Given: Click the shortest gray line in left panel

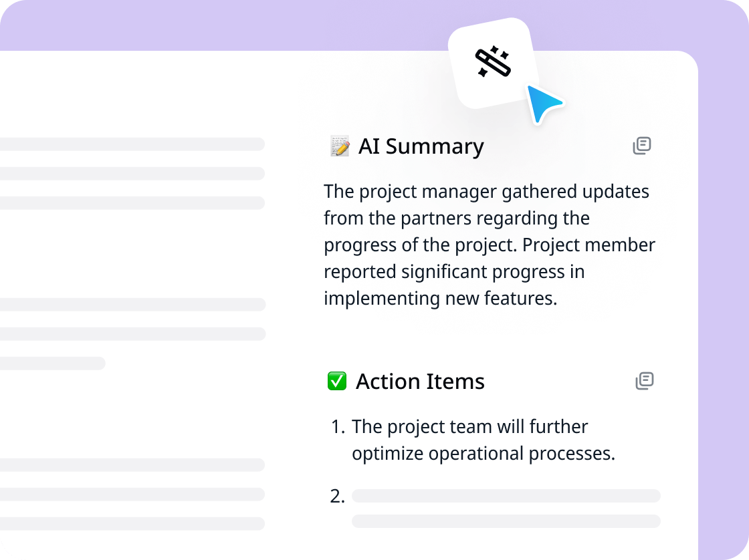Looking at the screenshot, I should pos(52,364).
